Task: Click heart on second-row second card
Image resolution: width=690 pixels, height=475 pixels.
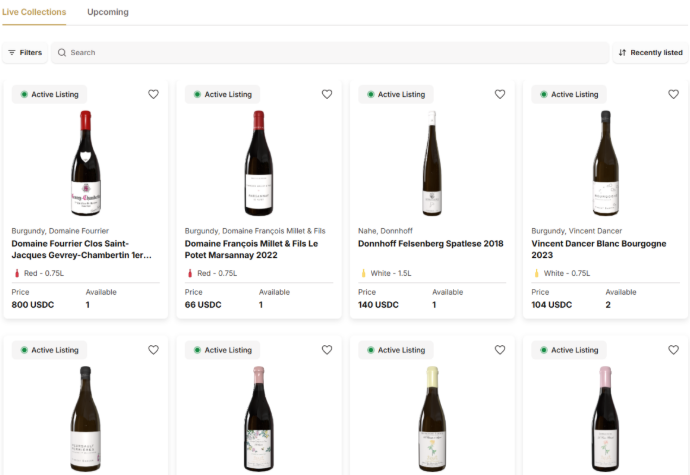Action: click(326, 350)
